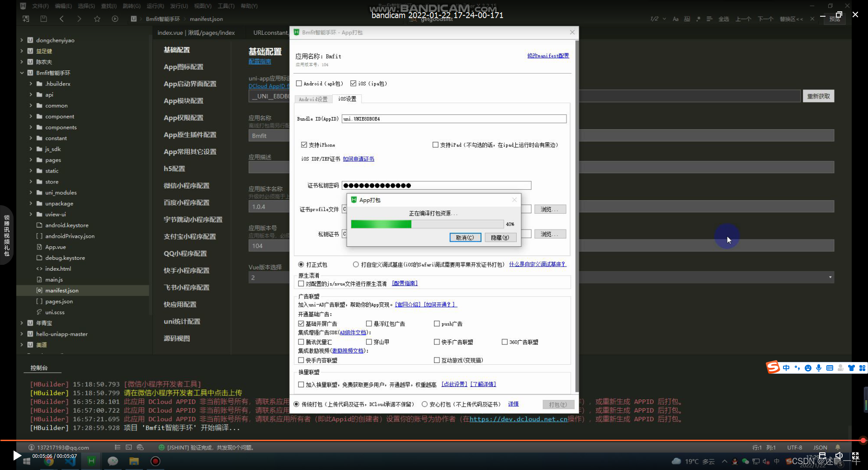Uncheck 基础开屏广告 checkbox
The height and width of the screenshot is (470, 868).
pos(301,324)
